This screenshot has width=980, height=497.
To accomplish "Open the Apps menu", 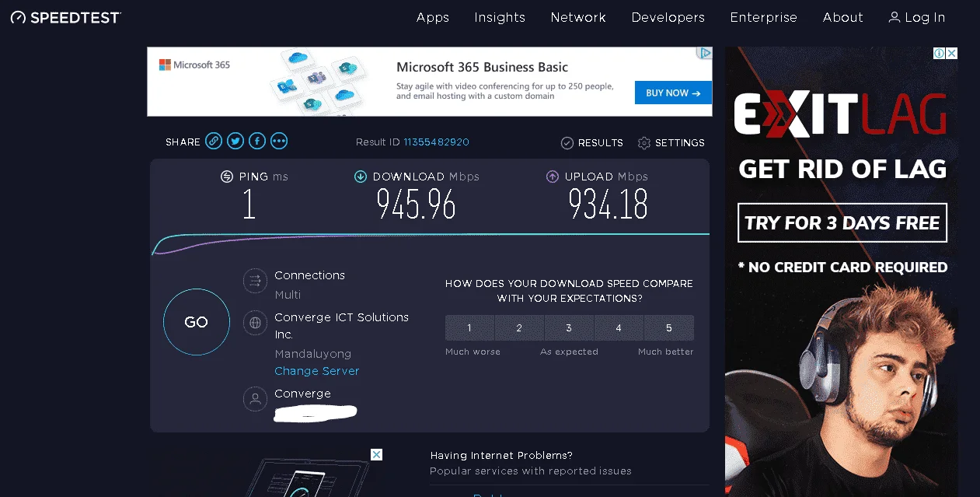I will pyautogui.click(x=433, y=17).
